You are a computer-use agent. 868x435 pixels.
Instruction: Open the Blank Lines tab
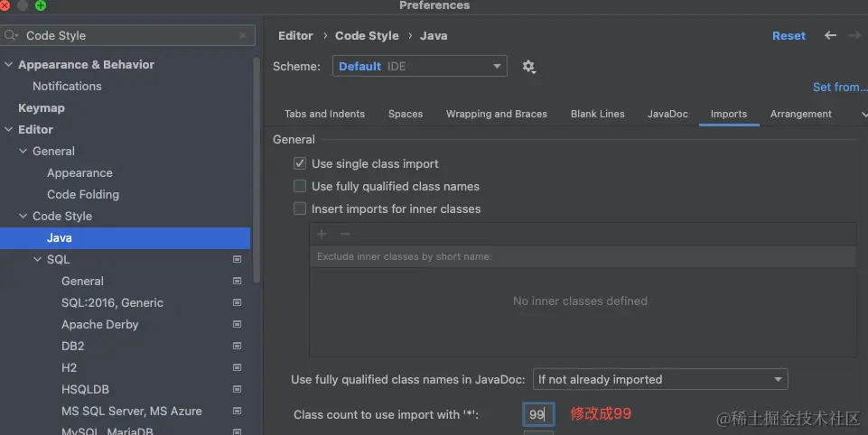[597, 114]
